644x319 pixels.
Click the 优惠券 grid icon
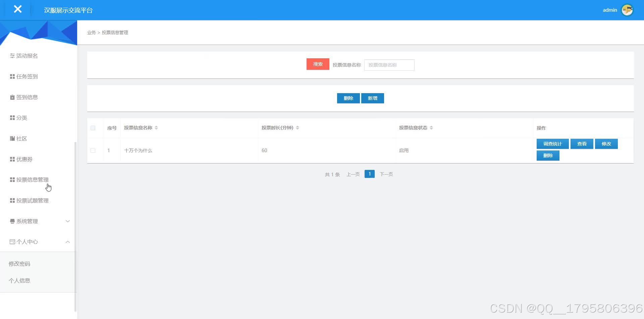tap(12, 159)
